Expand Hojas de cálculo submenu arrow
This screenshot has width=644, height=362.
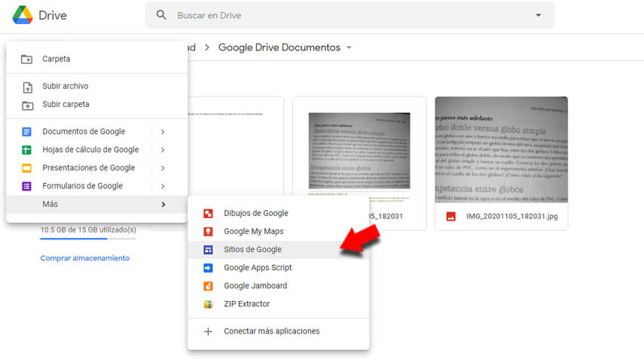pyautogui.click(x=163, y=150)
